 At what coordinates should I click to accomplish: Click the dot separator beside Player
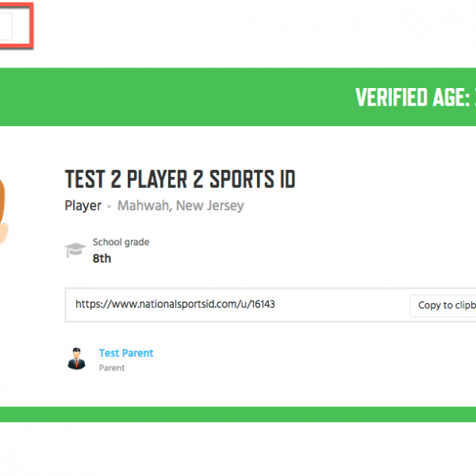(x=109, y=207)
